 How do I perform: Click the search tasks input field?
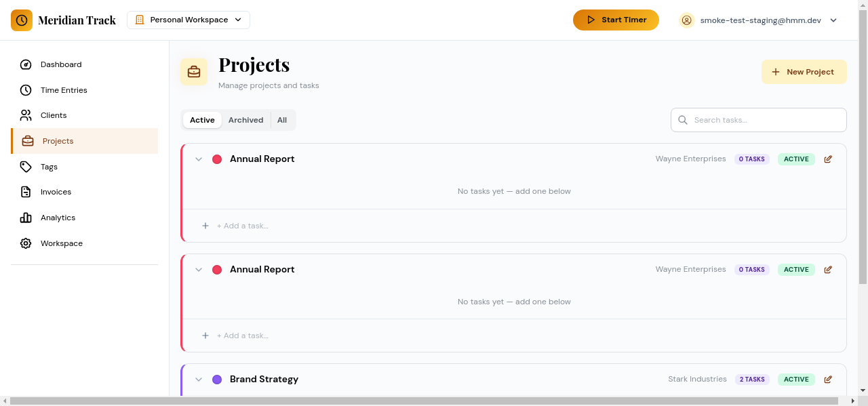(x=758, y=119)
